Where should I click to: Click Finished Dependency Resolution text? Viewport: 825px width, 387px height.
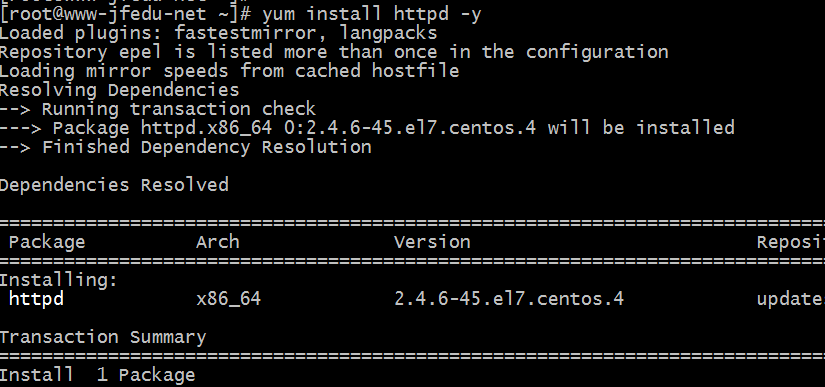(x=206, y=147)
